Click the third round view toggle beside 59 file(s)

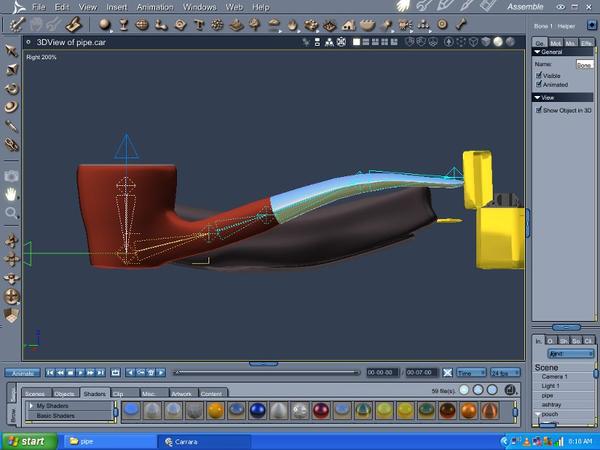pos(492,390)
